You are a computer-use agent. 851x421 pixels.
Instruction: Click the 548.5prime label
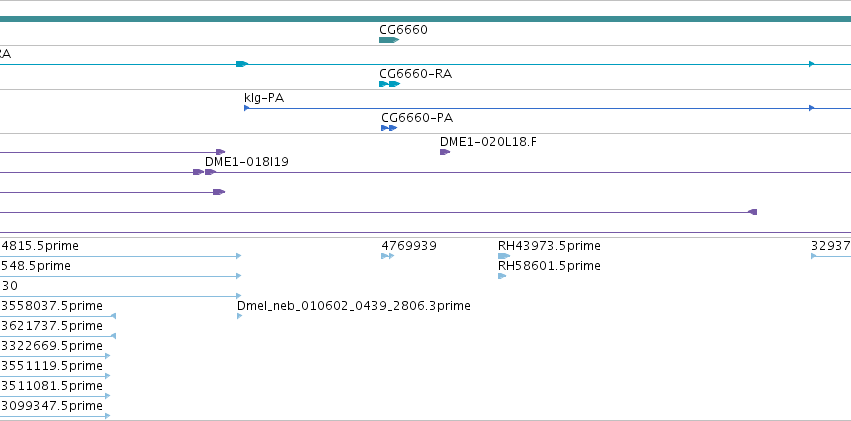pos(36,266)
